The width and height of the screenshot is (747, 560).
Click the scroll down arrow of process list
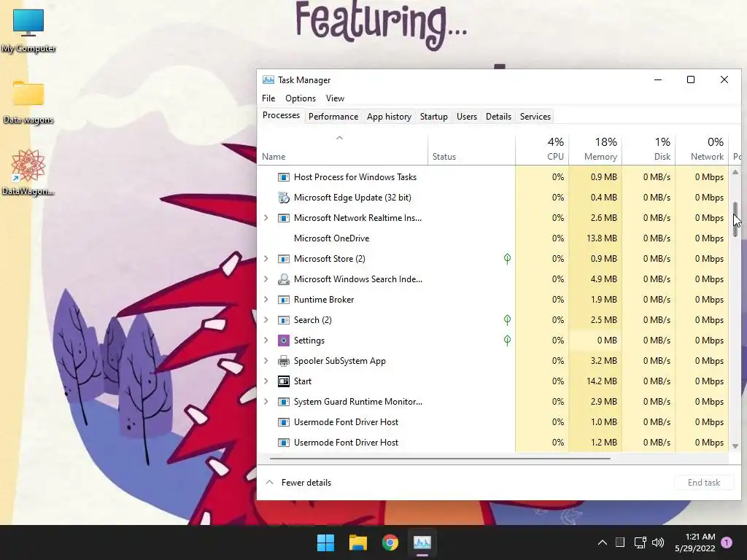pos(735,446)
